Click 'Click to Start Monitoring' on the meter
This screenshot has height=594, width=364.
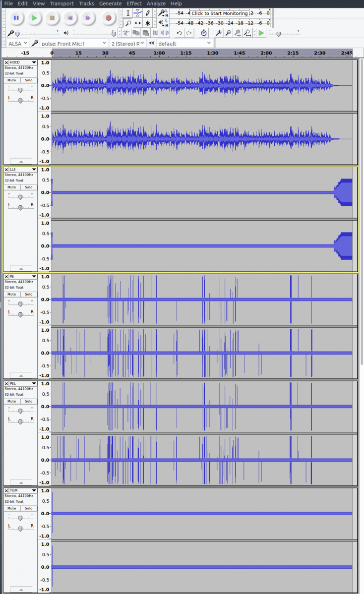click(219, 13)
